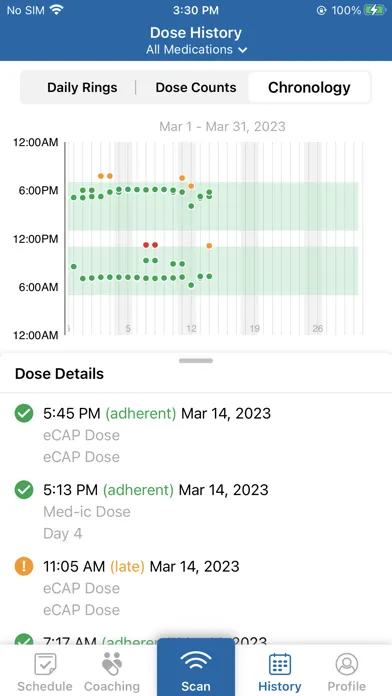
Task: Tap the green check for 5:13 PM dose
Action: click(x=24, y=490)
